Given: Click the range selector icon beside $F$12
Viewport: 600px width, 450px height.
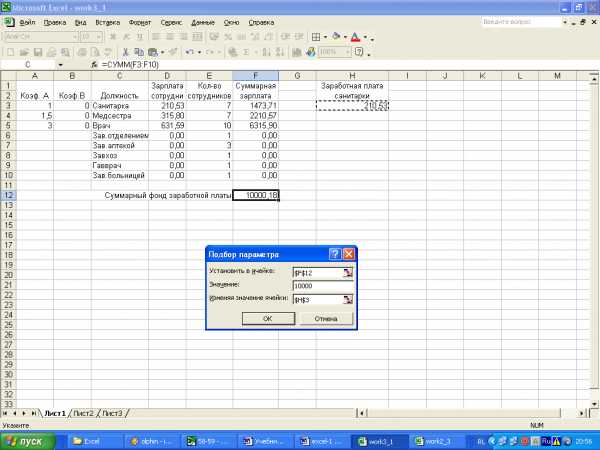Looking at the screenshot, I should point(348,272).
